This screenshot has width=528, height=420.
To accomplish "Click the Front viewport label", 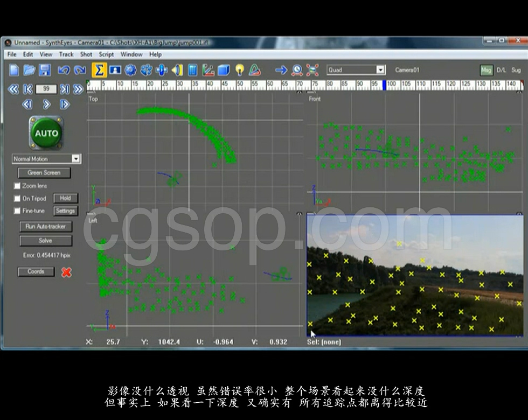I will (315, 99).
